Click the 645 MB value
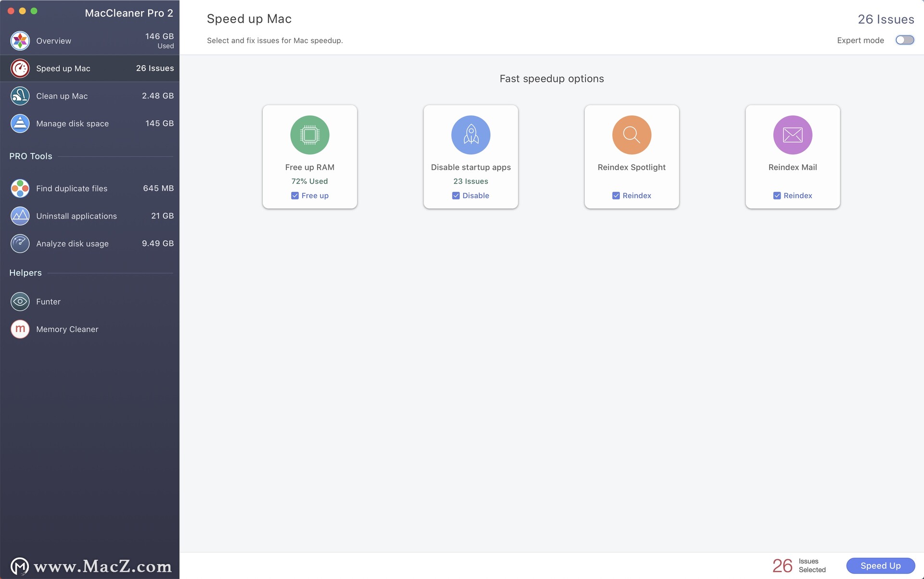 (x=158, y=188)
